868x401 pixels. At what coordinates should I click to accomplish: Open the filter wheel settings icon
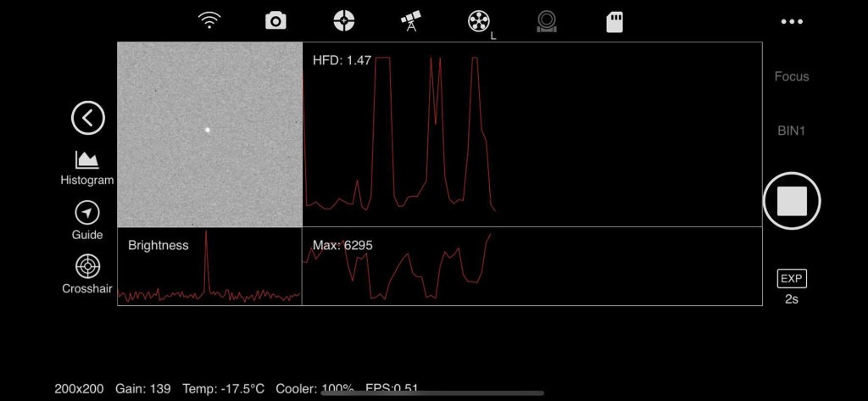point(480,22)
